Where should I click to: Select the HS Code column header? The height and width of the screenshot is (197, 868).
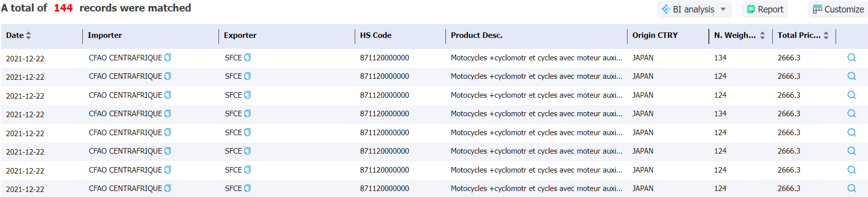pos(376,35)
